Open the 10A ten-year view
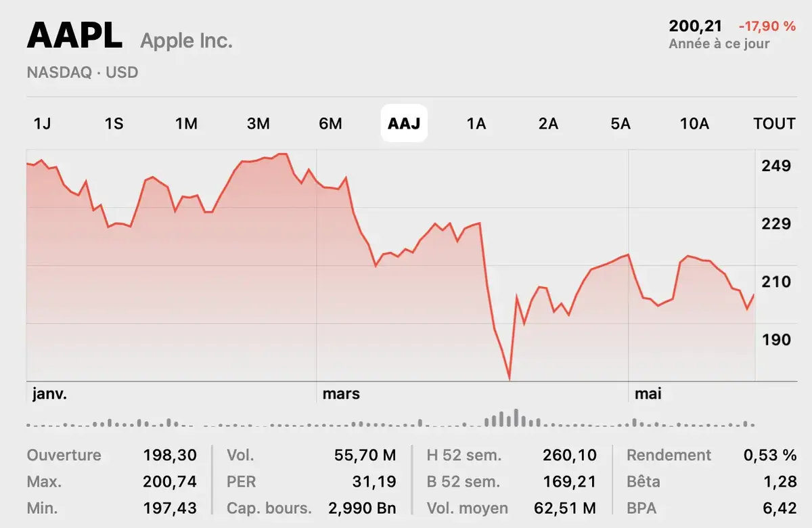This screenshot has width=812, height=528. 694,123
